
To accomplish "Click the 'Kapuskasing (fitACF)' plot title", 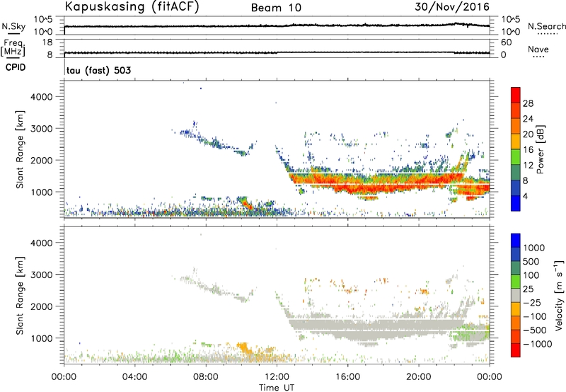I will pos(132,6).
